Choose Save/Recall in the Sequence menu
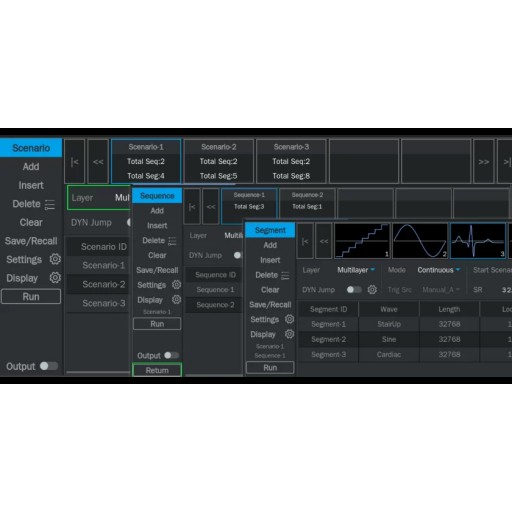The image size is (512, 512). coord(157,270)
